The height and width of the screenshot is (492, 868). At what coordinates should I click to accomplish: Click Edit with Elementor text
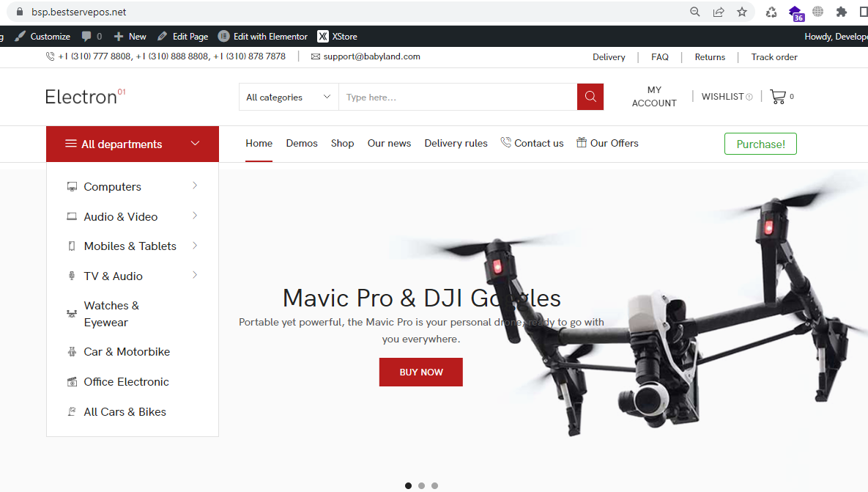click(270, 36)
